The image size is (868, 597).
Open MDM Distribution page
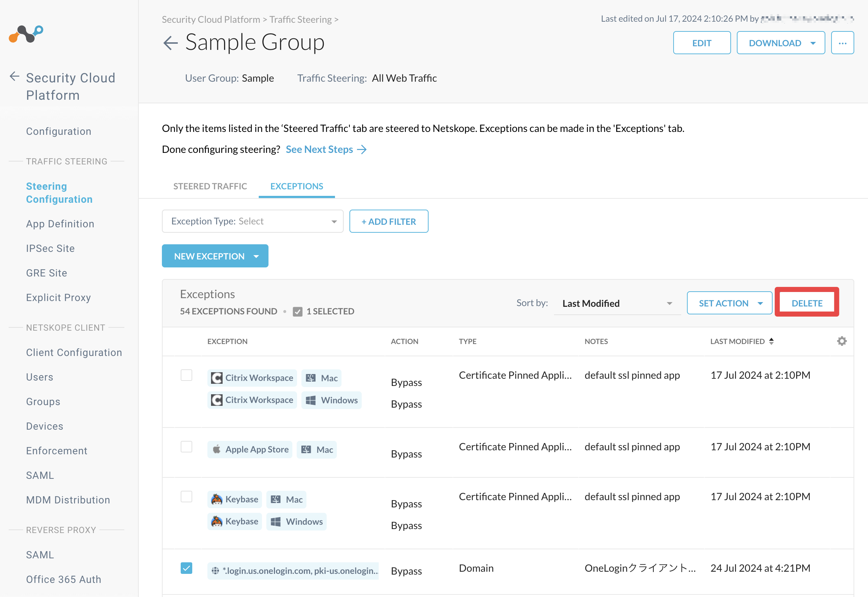pos(68,500)
